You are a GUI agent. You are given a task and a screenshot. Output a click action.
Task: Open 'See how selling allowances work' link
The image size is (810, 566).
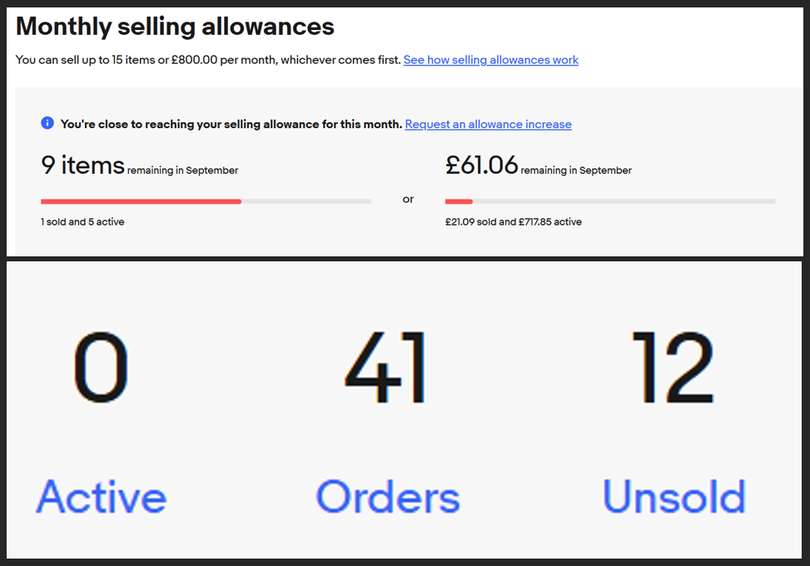tap(491, 60)
